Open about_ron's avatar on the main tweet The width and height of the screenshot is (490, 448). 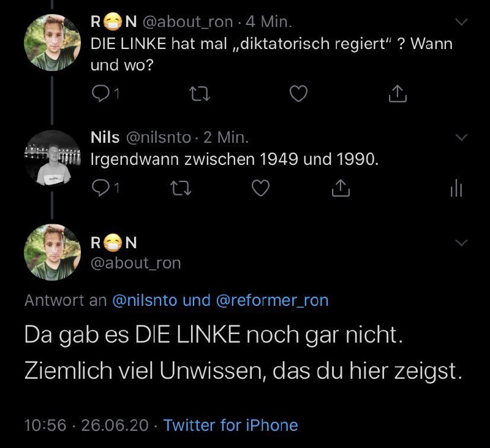point(51,252)
